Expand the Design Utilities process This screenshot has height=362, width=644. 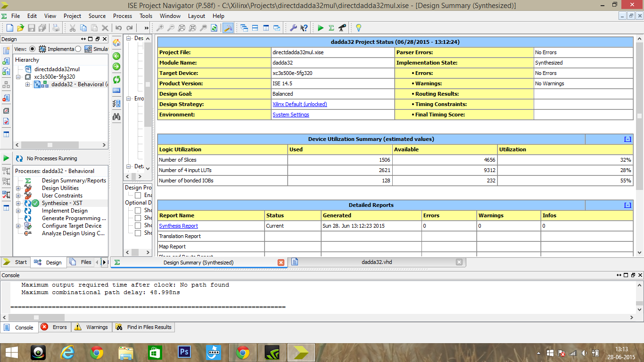pyautogui.click(x=18, y=188)
